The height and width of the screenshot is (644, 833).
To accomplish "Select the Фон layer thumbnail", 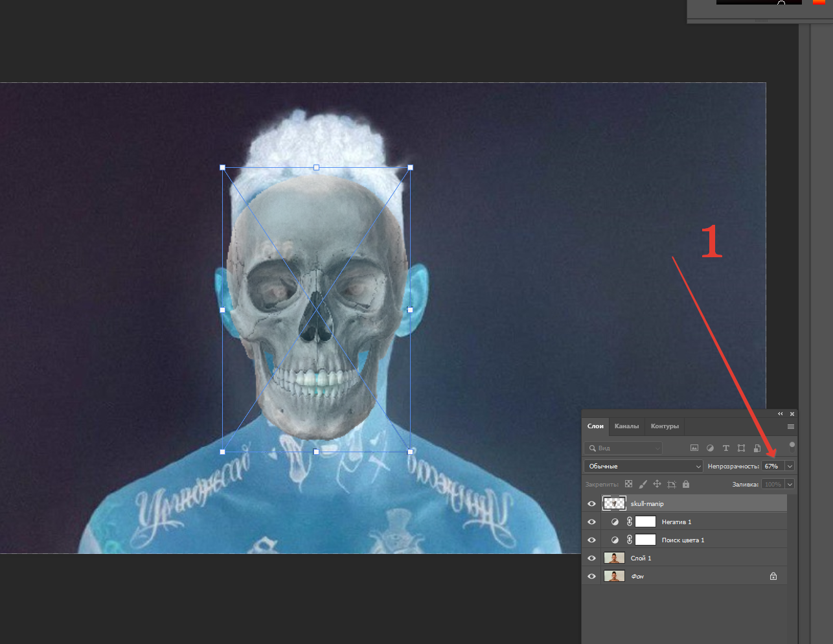I will pos(614,576).
